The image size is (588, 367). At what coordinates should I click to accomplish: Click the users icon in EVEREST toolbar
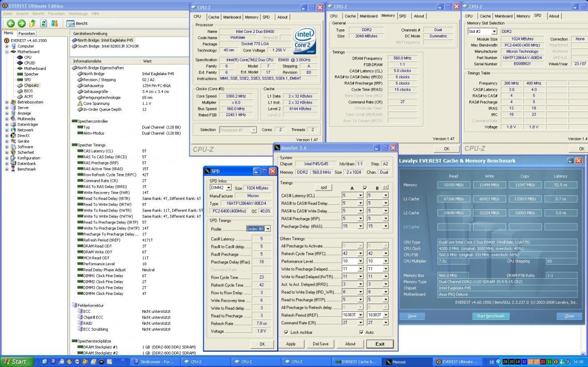coord(54,24)
